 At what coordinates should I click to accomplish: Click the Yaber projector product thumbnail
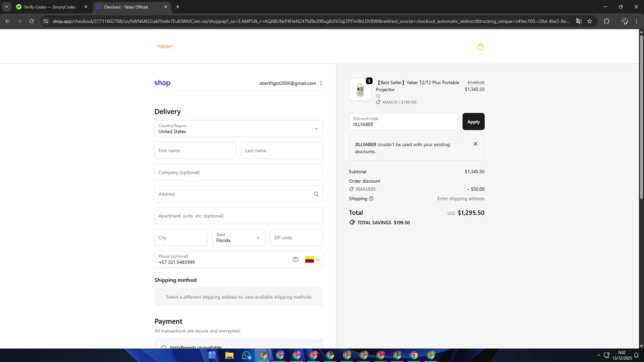360,90
